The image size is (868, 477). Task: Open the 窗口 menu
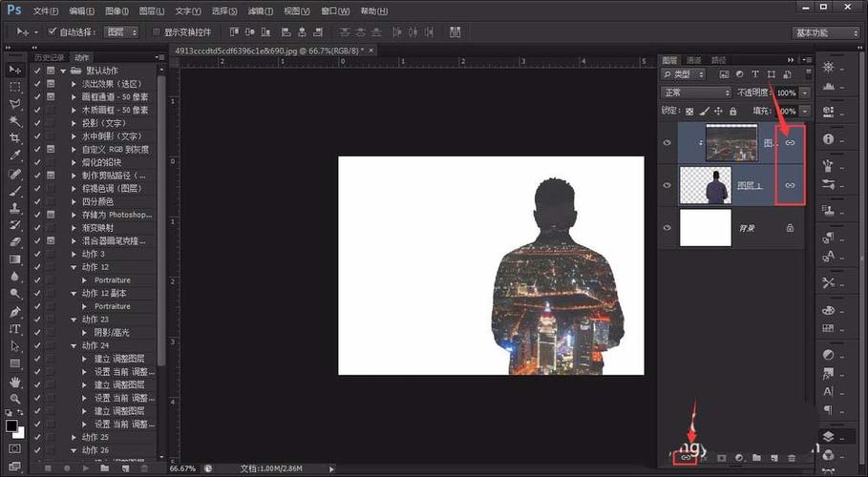[335, 11]
